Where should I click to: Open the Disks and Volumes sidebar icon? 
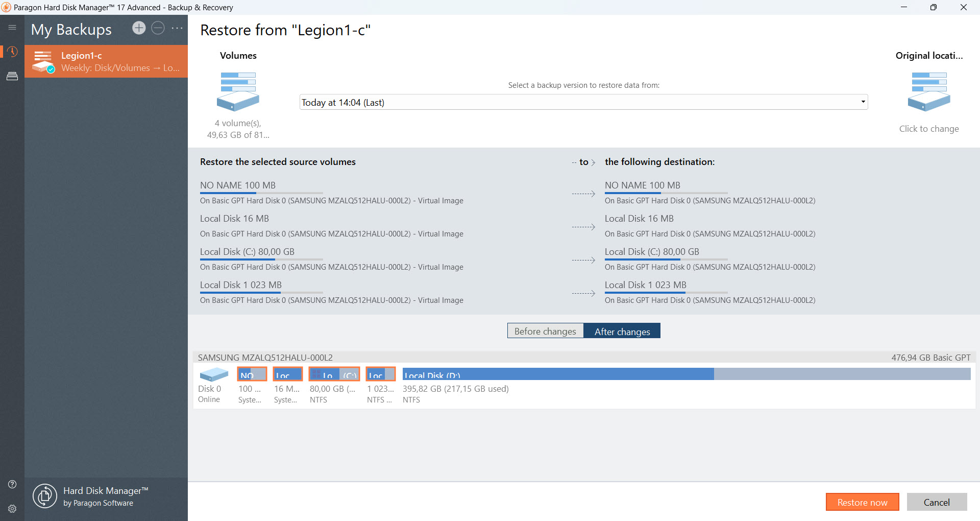point(12,76)
